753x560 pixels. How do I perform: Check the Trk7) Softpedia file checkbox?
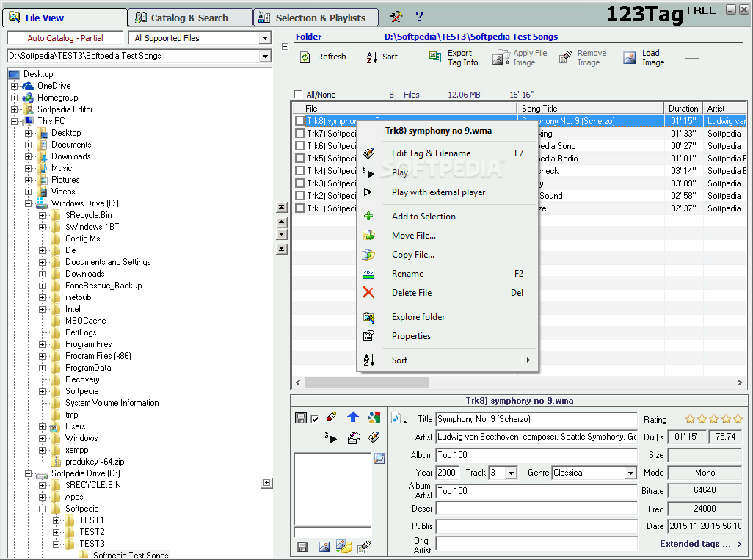click(x=299, y=133)
